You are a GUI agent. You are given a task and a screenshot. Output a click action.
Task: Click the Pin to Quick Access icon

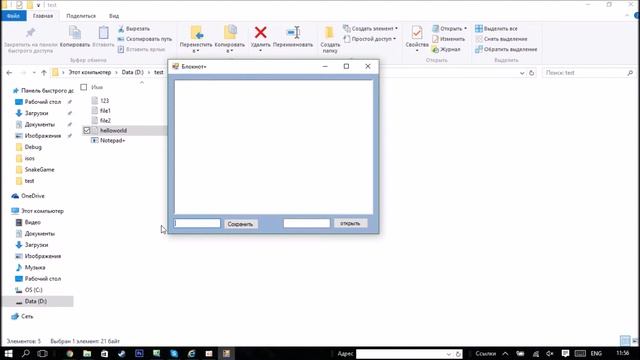[x=31, y=33]
